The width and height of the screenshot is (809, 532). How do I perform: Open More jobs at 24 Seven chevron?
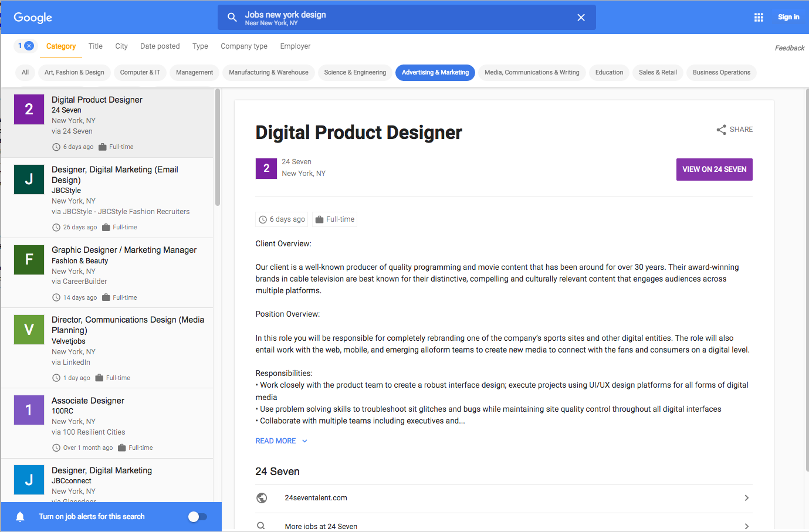click(746, 526)
